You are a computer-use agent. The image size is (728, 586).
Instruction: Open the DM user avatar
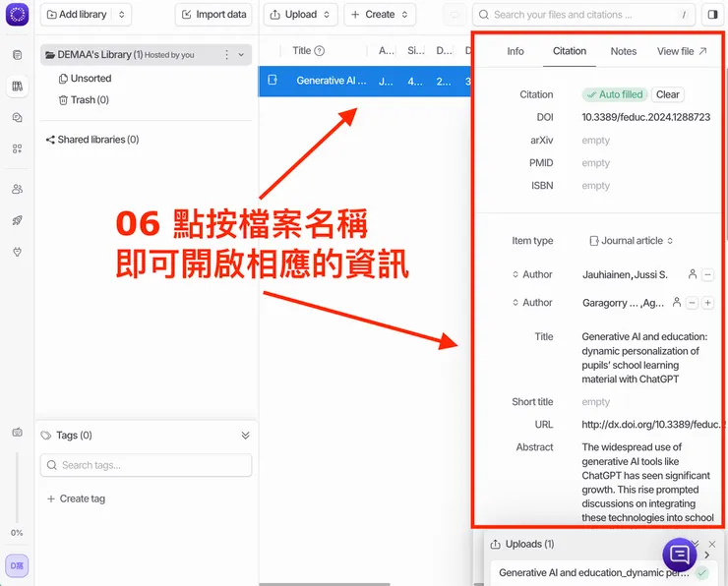pos(17,565)
